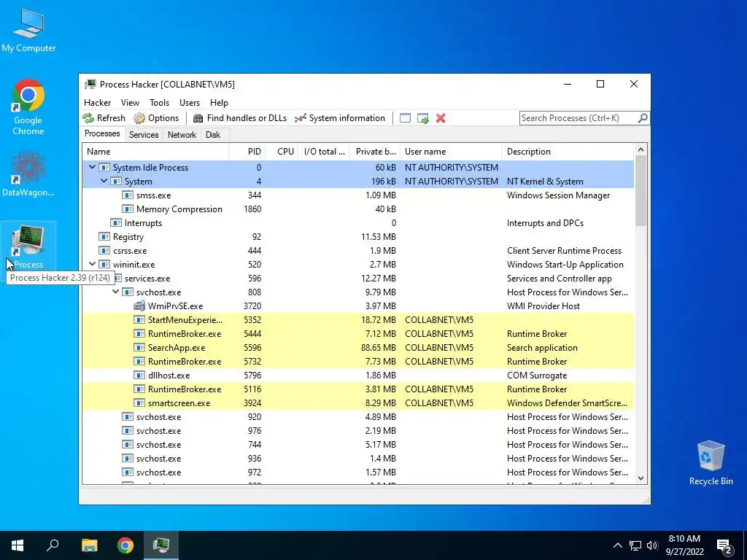Select svchost.exe with PID 920
Screen dimensions: 747x560
click(357, 416)
